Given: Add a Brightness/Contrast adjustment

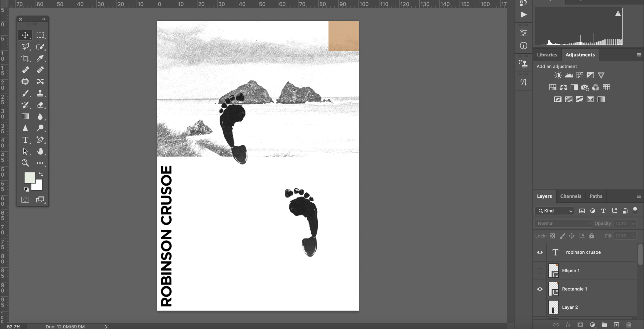Looking at the screenshot, I should pos(558,75).
